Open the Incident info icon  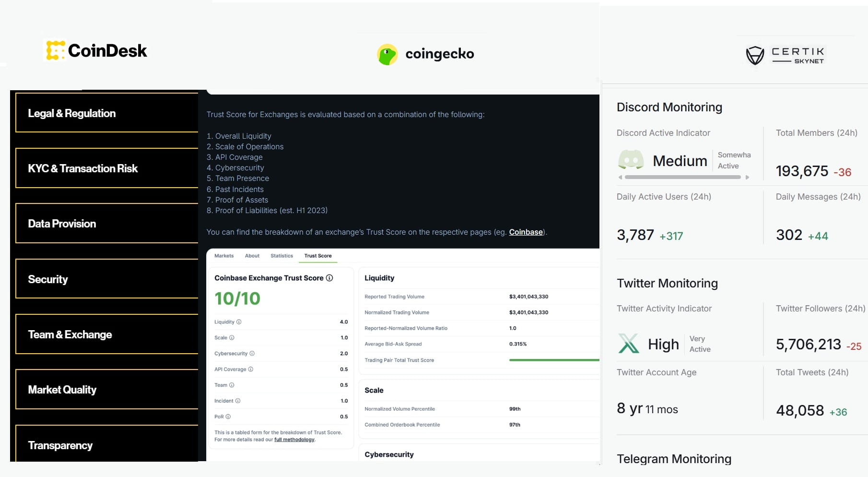coord(238,401)
